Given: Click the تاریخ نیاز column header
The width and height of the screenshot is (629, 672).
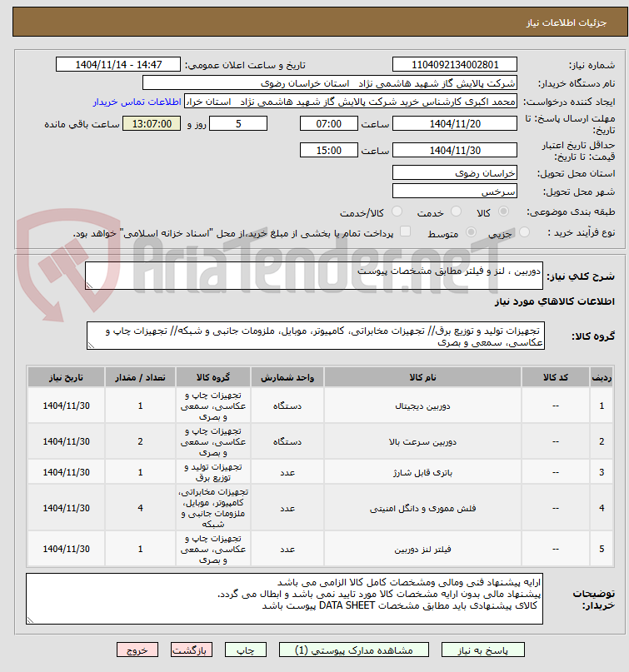Looking at the screenshot, I should pyautogui.click(x=66, y=377).
